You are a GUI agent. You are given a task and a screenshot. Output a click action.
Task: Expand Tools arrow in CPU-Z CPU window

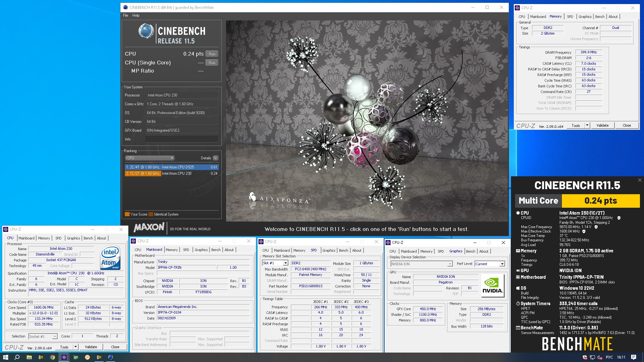[75, 347]
